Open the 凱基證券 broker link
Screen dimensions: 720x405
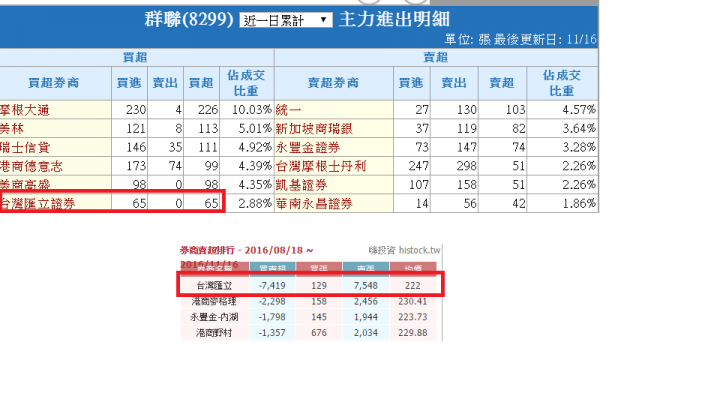(301, 185)
